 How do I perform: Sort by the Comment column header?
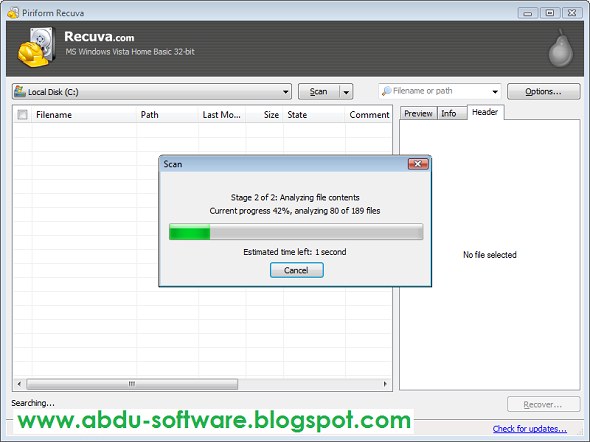(x=369, y=115)
